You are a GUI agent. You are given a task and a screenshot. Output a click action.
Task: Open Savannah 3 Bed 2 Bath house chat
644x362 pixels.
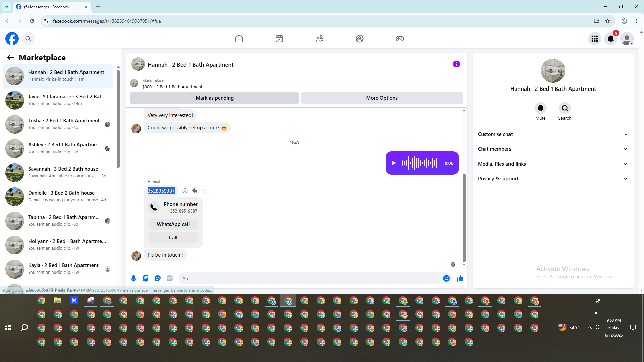point(58,172)
